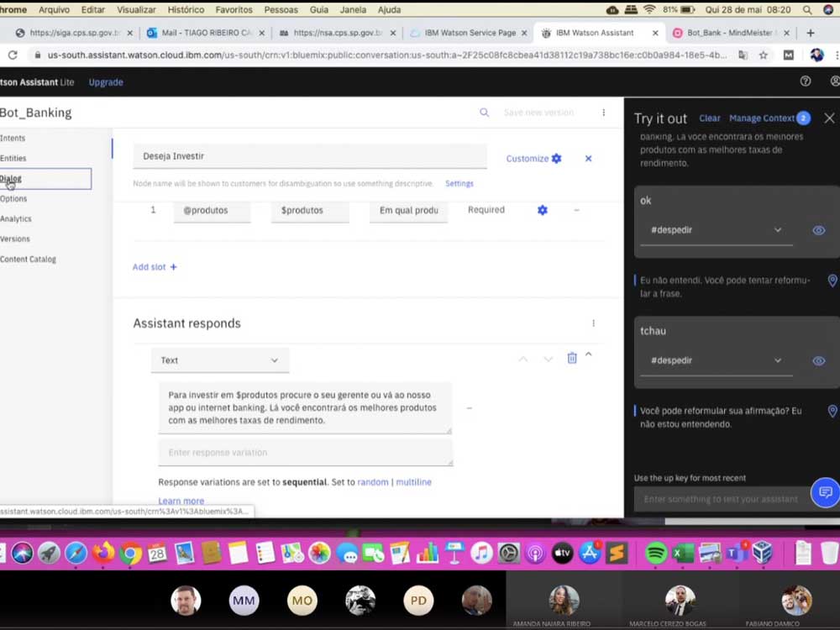Set response variations to random
This screenshot has height=630, width=840.
tap(373, 482)
